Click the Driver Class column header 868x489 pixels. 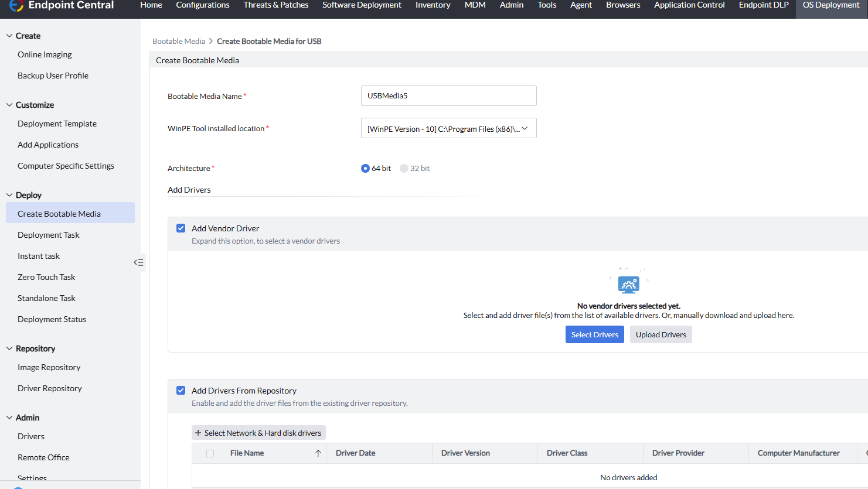[x=567, y=453]
